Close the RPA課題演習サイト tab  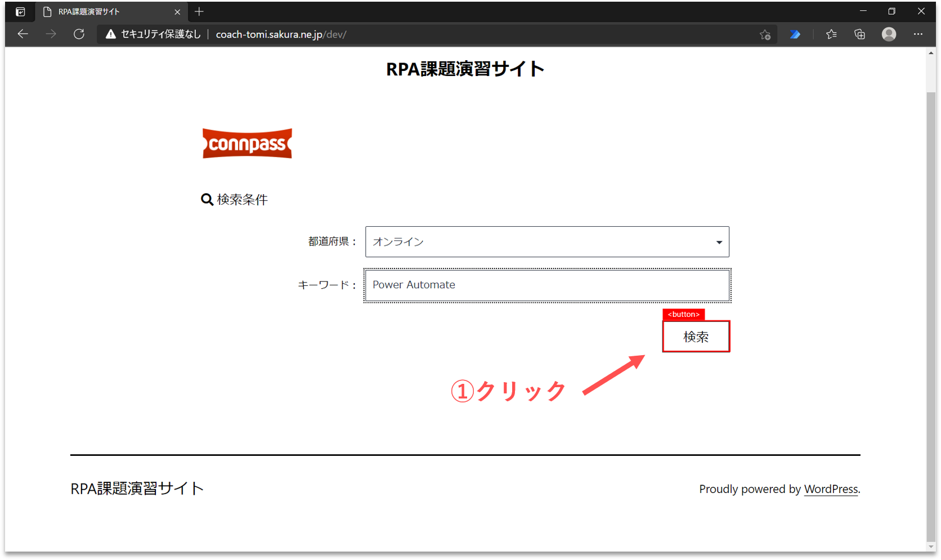[177, 12]
